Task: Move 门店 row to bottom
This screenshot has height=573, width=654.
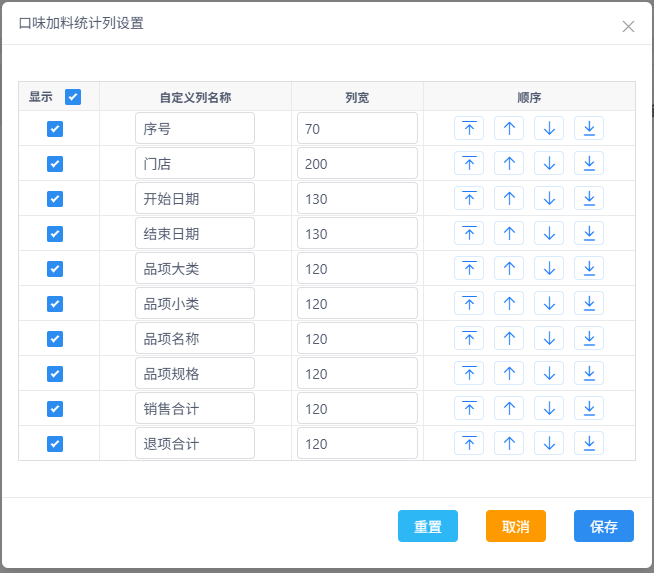Action: 589,163
